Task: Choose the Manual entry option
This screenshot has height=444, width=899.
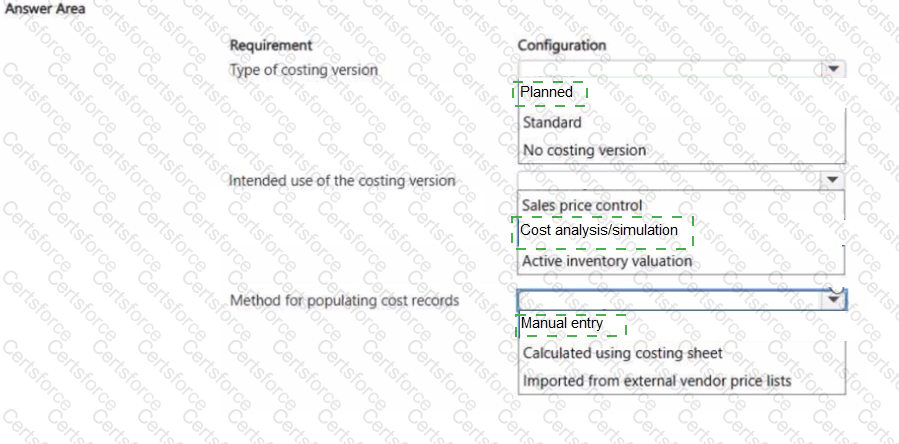Action: [x=562, y=324]
